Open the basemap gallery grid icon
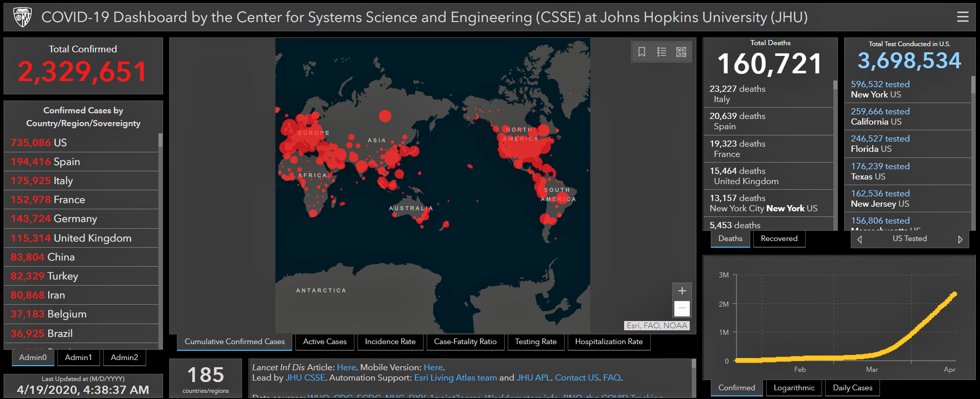Viewport: 980px width, 399px height. coord(681,52)
